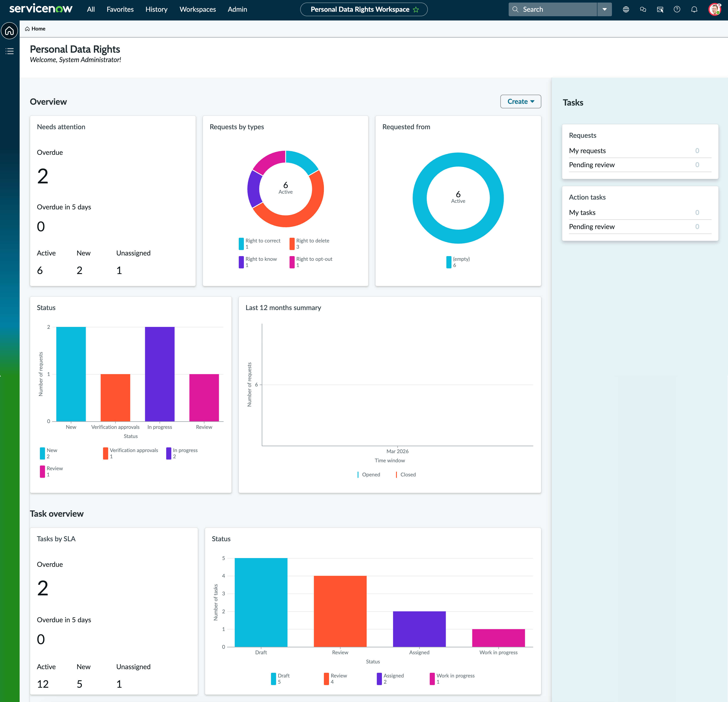Click the Home icon in left sidebar
Image resolution: width=728 pixels, height=702 pixels.
pyautogui.click(x=10, y=31)
